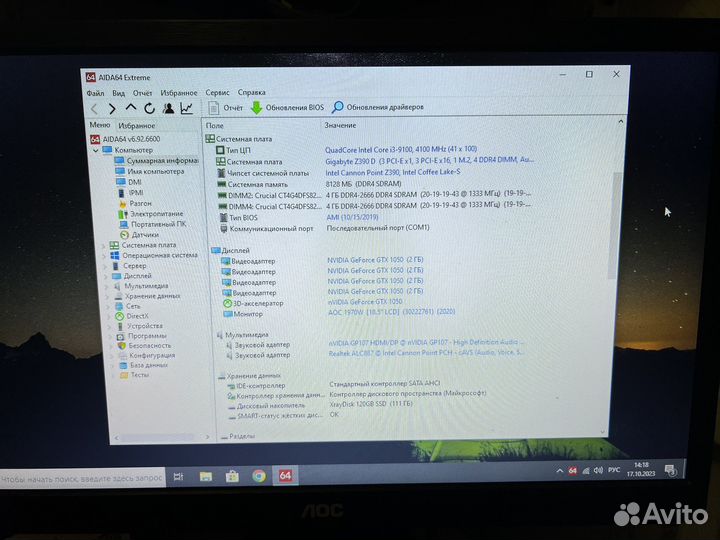Open nVIDIA GeForce GTX 1050 3D-акселератор link

click(365, 302)
